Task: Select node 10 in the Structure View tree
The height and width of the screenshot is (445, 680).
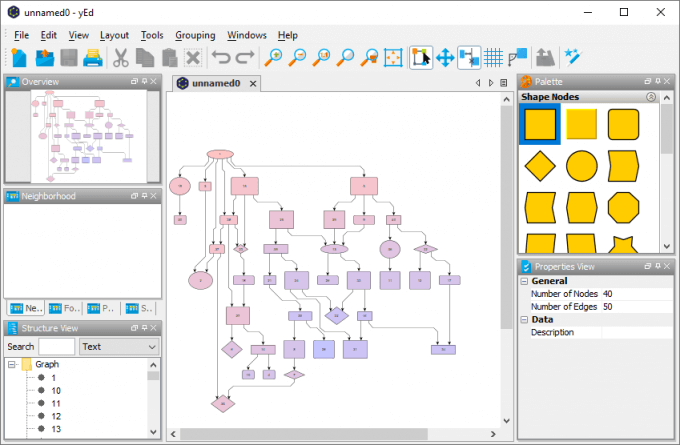Action: 56,390
